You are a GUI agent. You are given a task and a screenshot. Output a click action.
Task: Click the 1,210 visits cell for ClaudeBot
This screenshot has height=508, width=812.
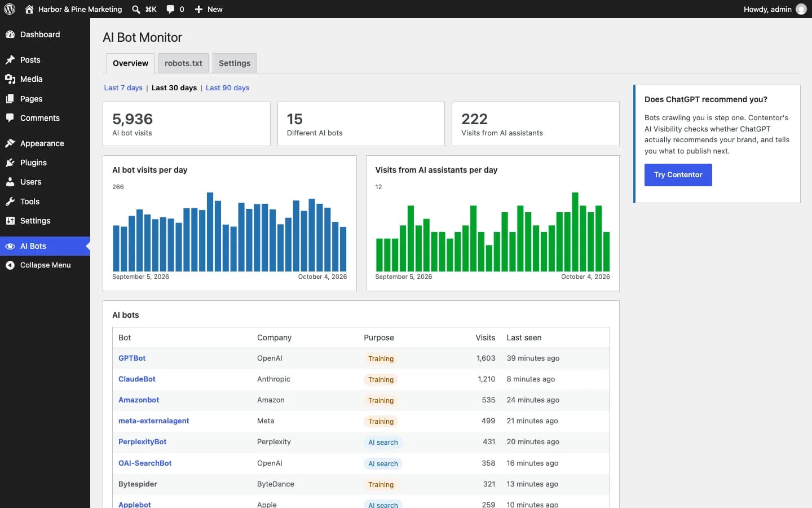486,379
